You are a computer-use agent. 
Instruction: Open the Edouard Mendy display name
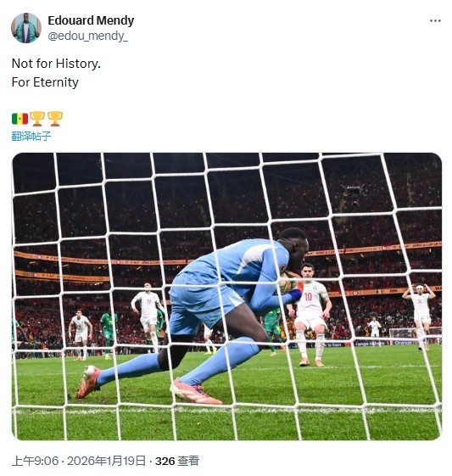click(91, 20)
